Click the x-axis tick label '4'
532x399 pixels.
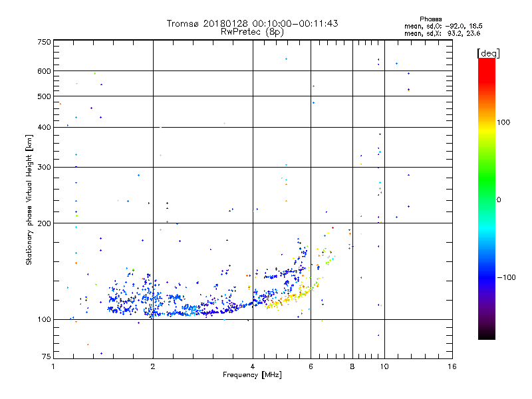point(253,366)
